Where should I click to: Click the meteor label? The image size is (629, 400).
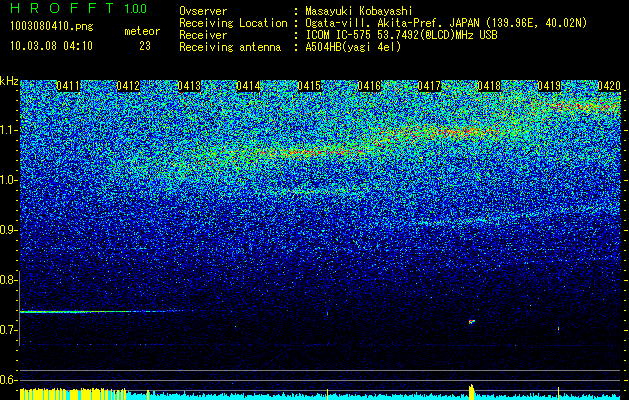pyautogui.click(x=142, y=31)
